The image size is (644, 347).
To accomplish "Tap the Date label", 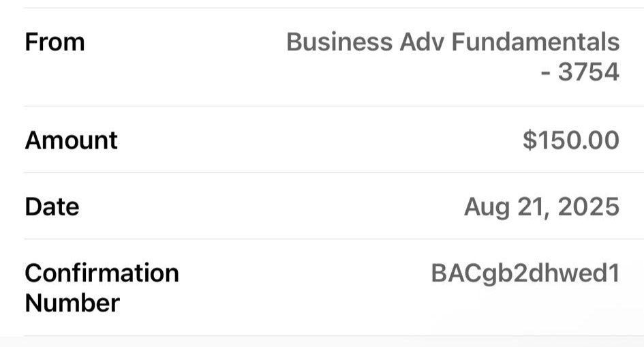I will tap(52, 207).
